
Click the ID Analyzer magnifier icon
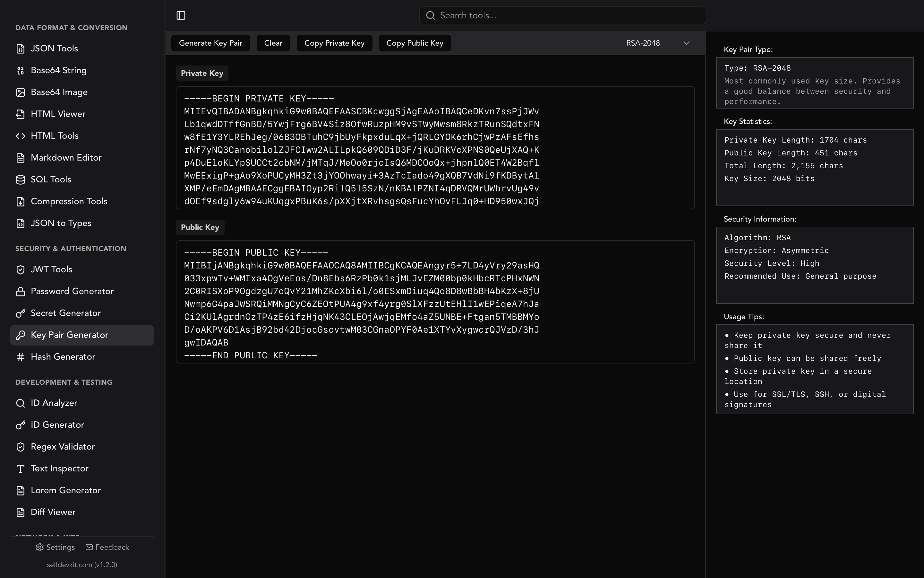(21, 403)
